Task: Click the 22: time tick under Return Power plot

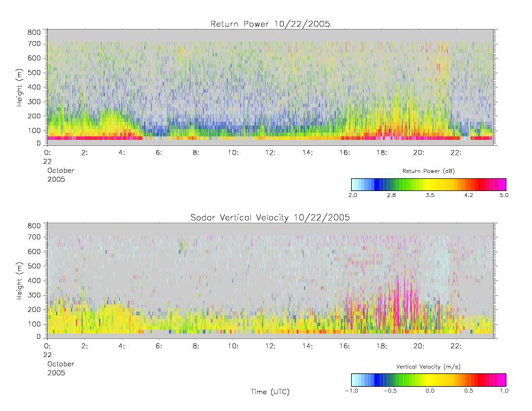Action: point(456,153)
